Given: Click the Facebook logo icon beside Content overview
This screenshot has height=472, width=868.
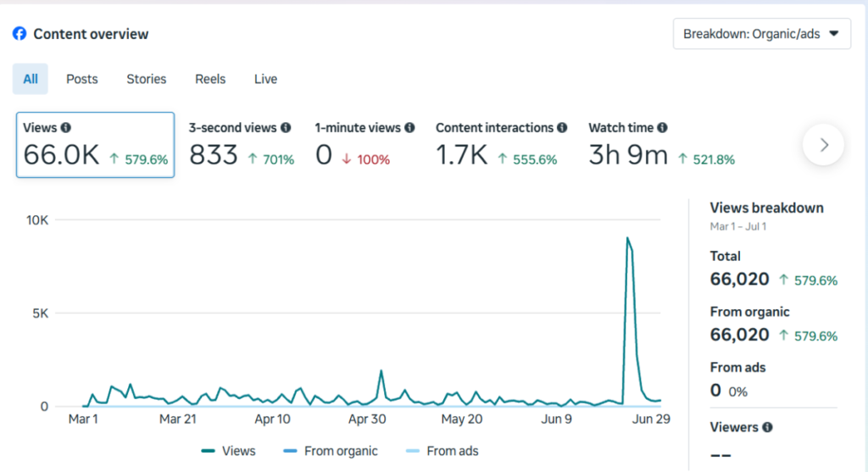Looking at the screenshot, I should (19, 34).
